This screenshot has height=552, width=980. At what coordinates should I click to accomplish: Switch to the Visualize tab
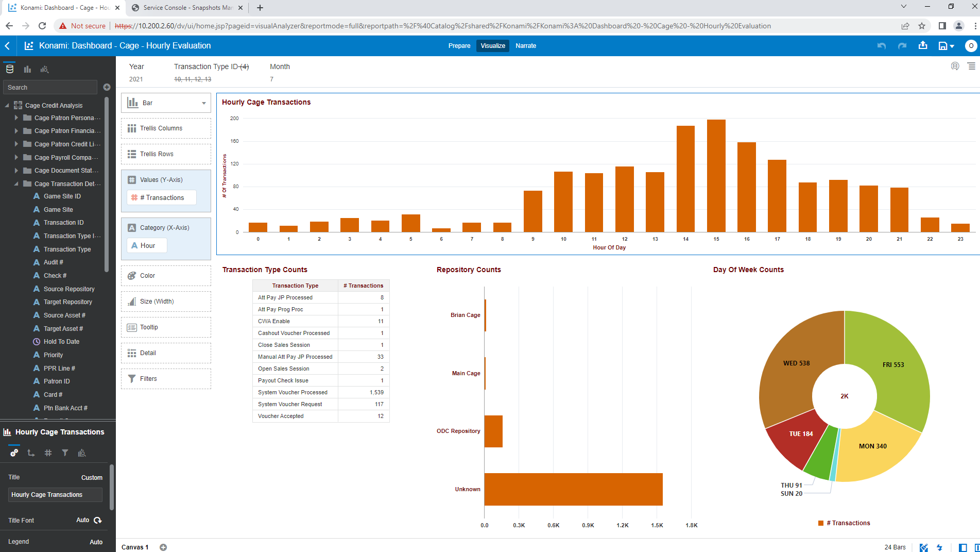(493, 46)
